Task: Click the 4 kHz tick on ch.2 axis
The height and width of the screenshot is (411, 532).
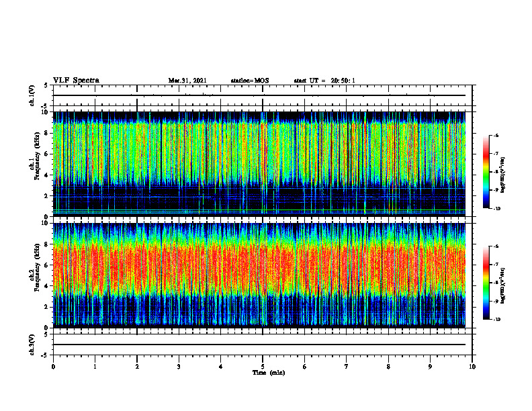Action: tap(47, 286)
